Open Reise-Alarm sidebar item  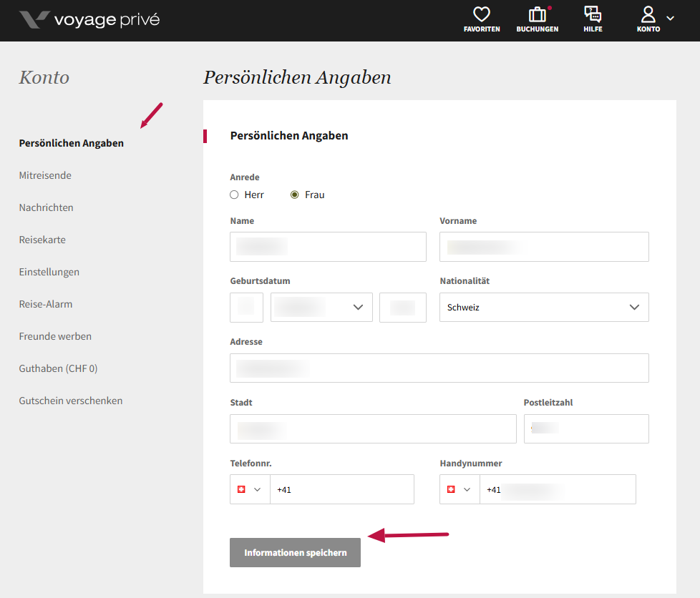(46, 304)
